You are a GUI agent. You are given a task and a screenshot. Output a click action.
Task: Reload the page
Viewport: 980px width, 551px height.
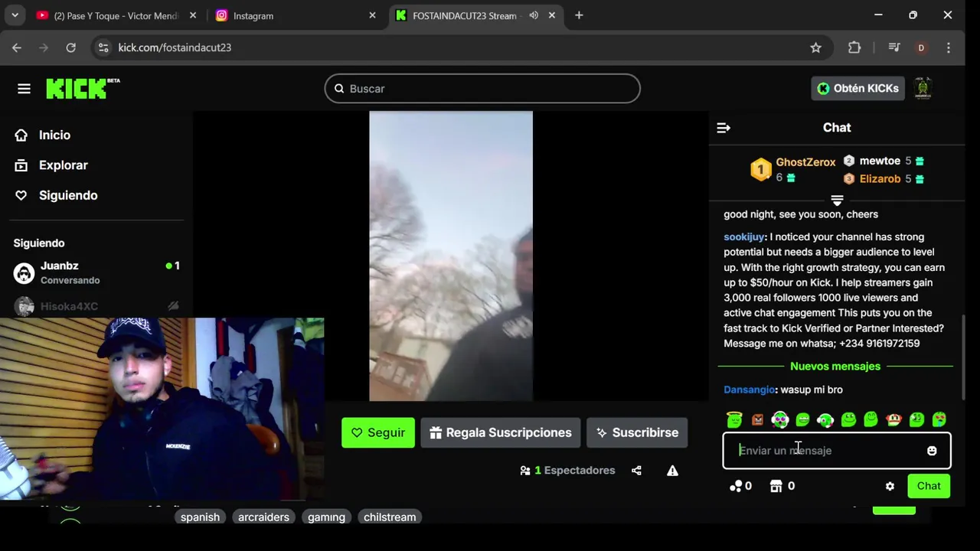click(x=70, y=47)
